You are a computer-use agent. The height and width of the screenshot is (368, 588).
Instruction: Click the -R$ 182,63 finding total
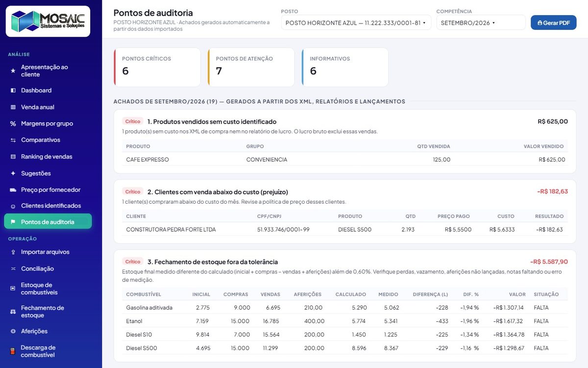[x=552, y=192]
